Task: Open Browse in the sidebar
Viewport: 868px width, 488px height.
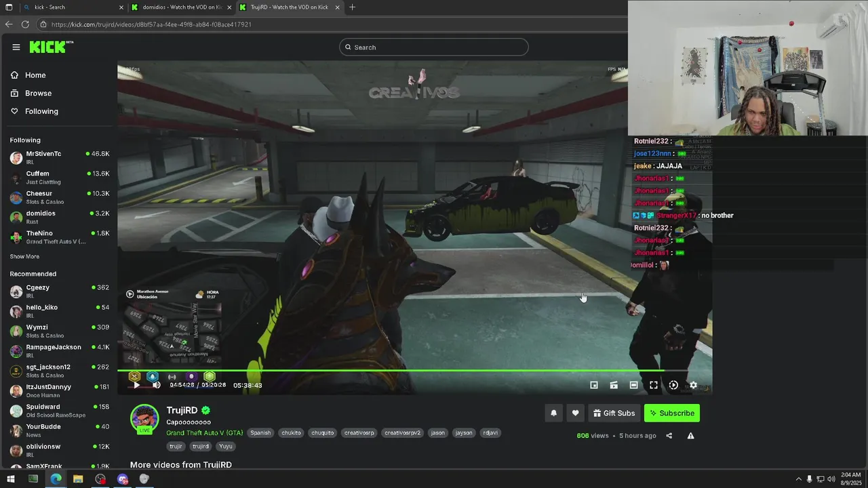Action: click(38, 93)
